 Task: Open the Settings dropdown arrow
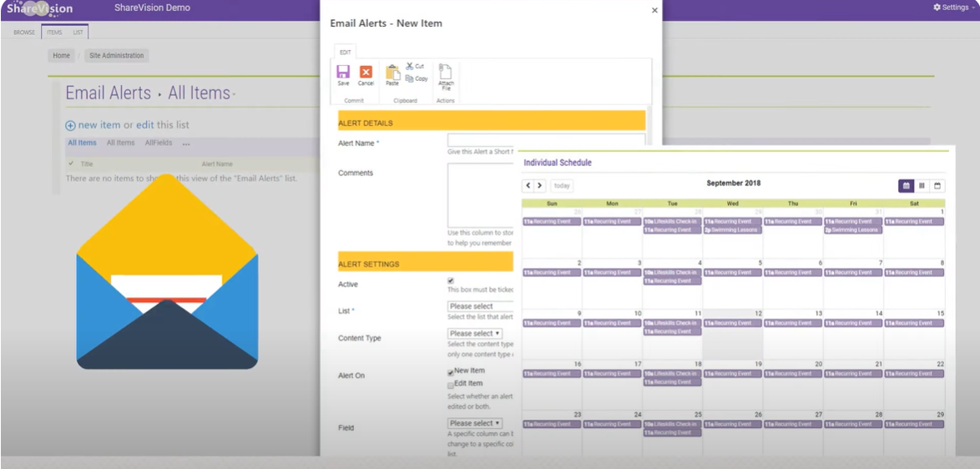tap(974, 8)
